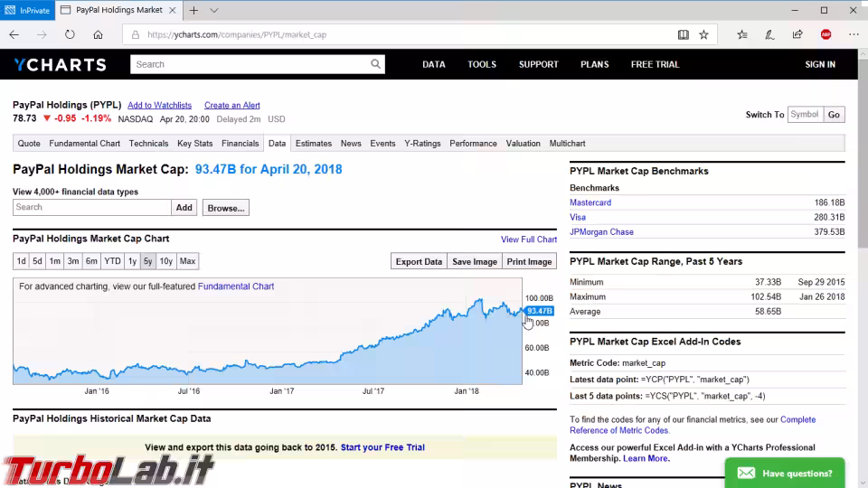The width and height of the screenshot is (868, 488).
Task: Open the DATA menu
Action: pyautogui.click(x=434, y=64)
